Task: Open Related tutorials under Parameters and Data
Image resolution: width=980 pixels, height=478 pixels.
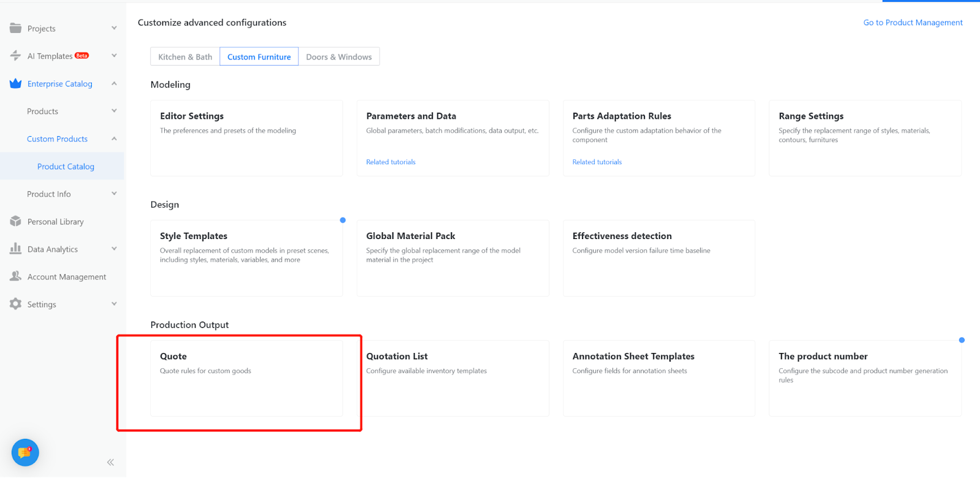Action: [391, 162]
